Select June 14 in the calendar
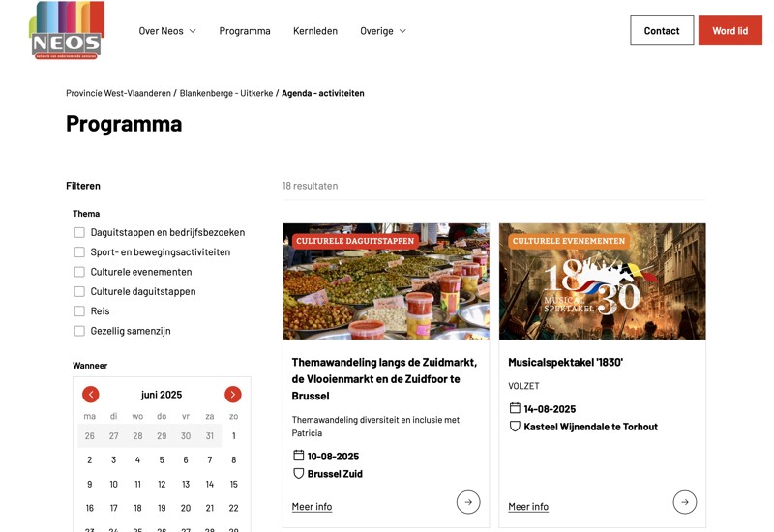 tap(210, 485)
